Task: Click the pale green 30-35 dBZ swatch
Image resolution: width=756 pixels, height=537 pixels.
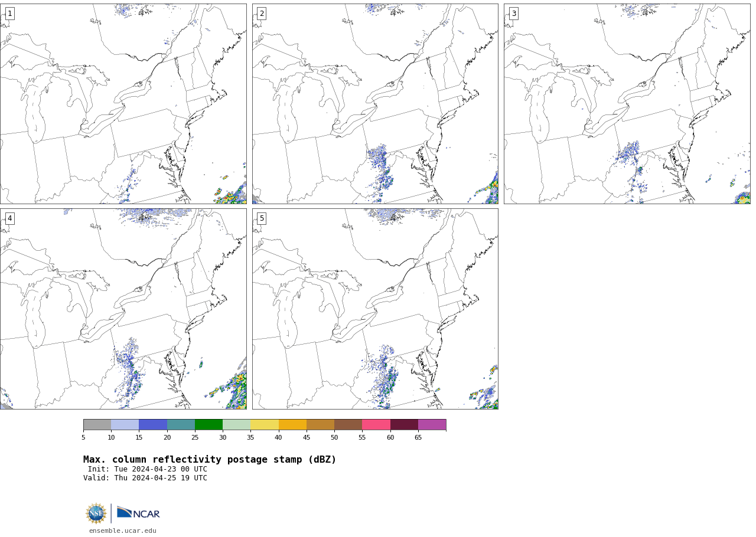Action: [x=237, y=425]
